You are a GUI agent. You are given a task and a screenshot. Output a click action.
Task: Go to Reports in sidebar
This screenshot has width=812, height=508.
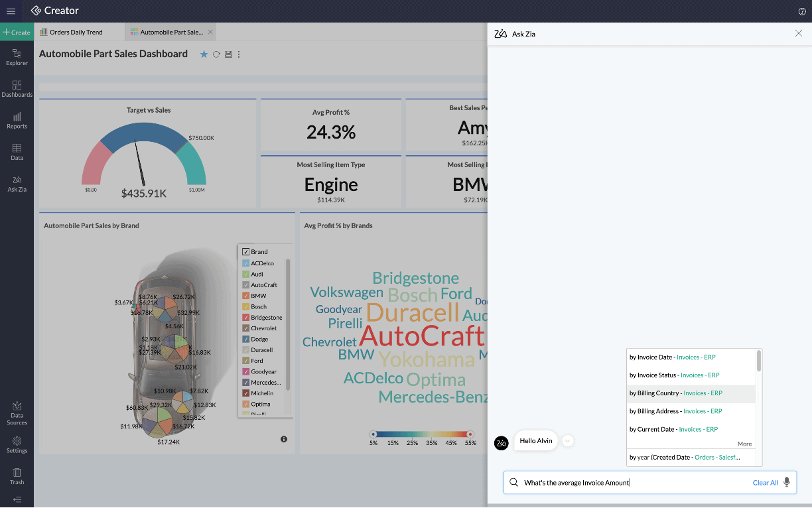(17, 120)
